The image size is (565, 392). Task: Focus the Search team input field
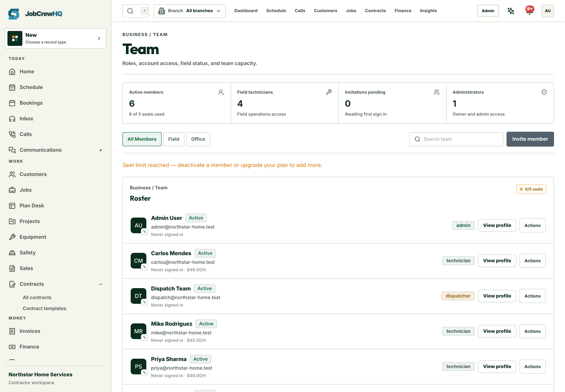456,139
